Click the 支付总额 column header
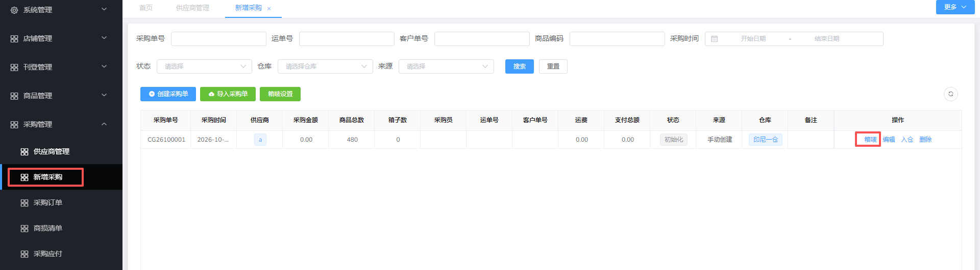 point(627,120)
